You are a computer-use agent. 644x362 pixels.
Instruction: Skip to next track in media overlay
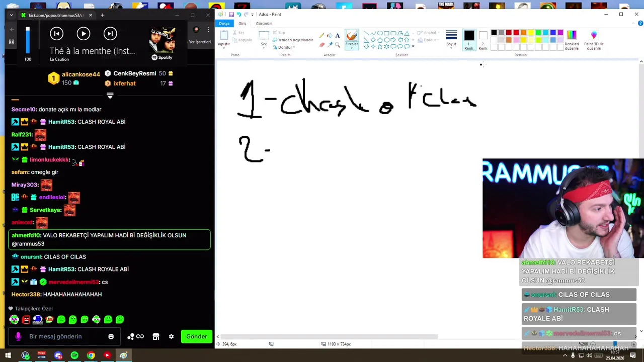[x=110, y=34]
